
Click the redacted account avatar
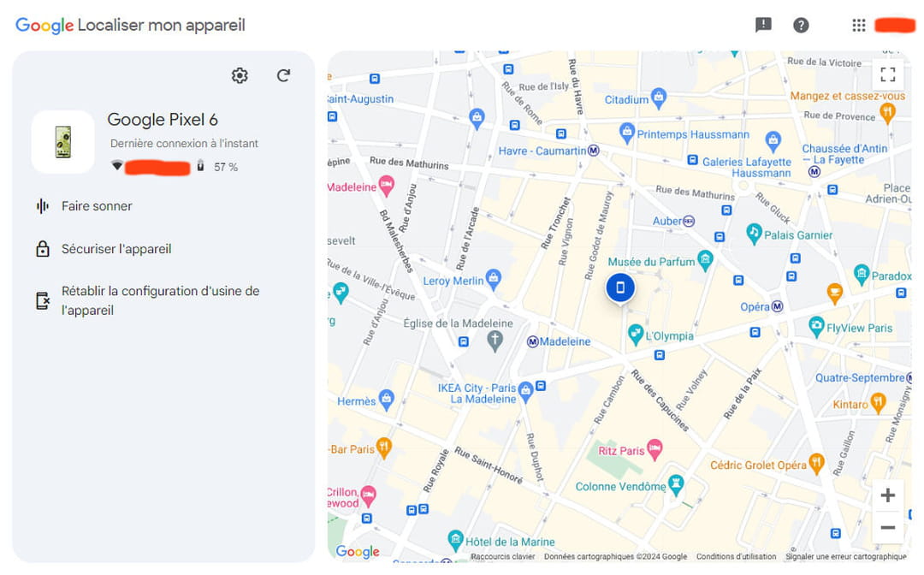895,25
